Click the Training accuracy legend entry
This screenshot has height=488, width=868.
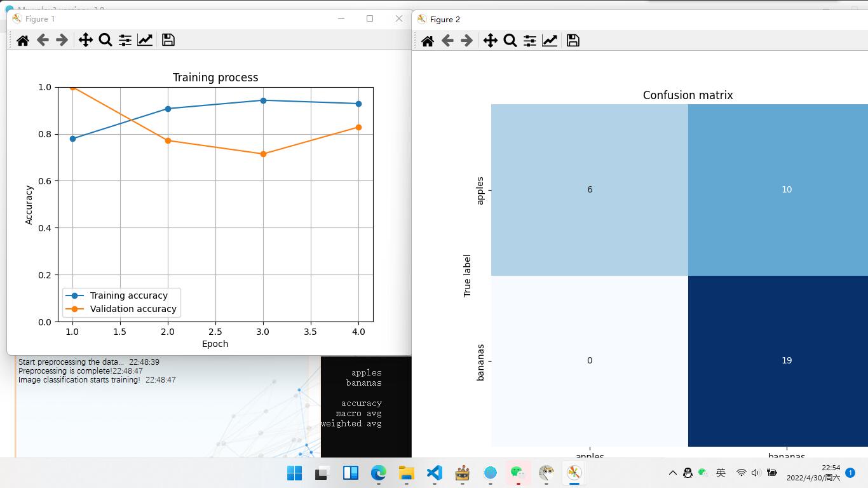pyautogui.click(x=121, y=295)
